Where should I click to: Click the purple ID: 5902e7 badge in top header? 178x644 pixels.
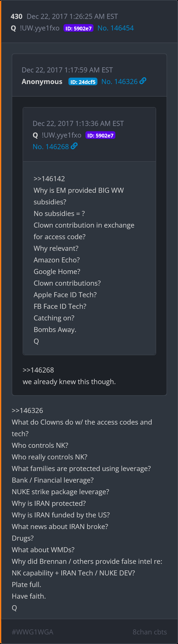coord(78,28)
